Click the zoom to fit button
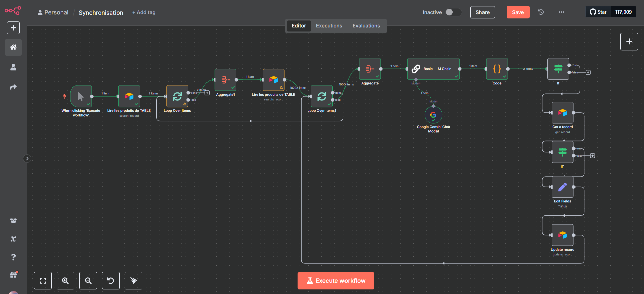Image resolution: width=644 pixels, height=294 pixels. (43, 280)
